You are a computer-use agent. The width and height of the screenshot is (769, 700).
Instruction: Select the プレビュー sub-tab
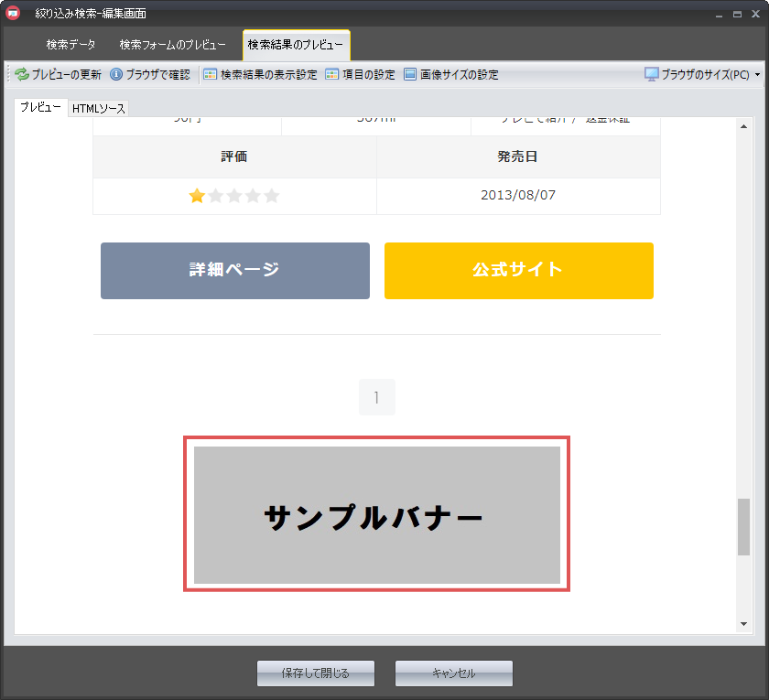40,108
